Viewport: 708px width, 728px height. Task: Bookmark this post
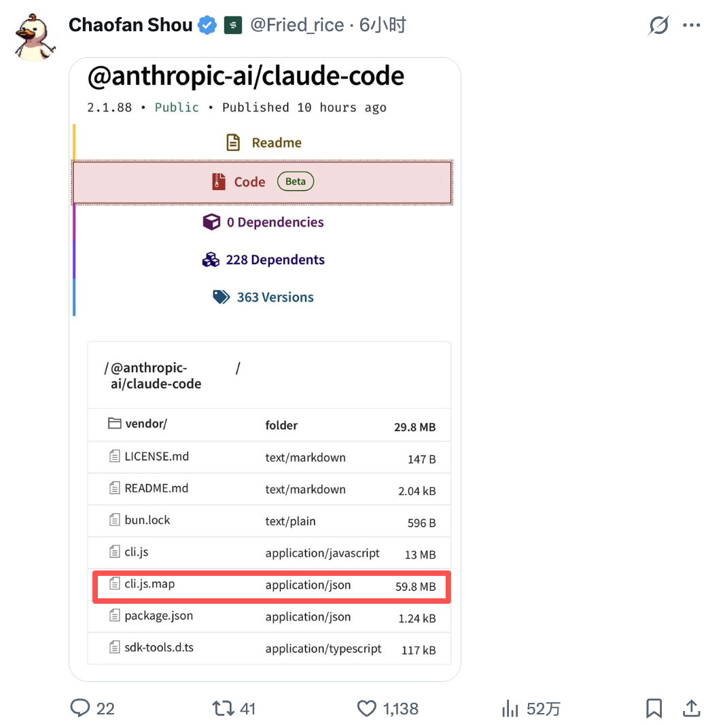click(654, 709)
